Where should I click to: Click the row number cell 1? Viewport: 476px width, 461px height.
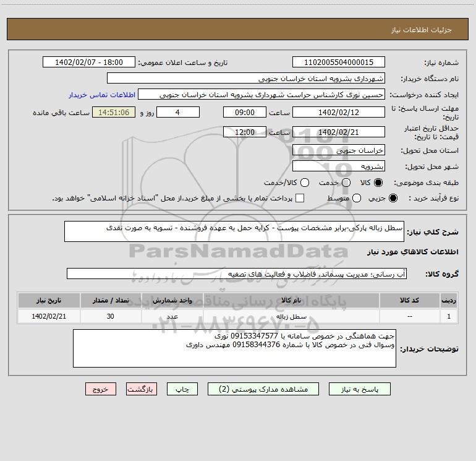click(x=449, y=316)
